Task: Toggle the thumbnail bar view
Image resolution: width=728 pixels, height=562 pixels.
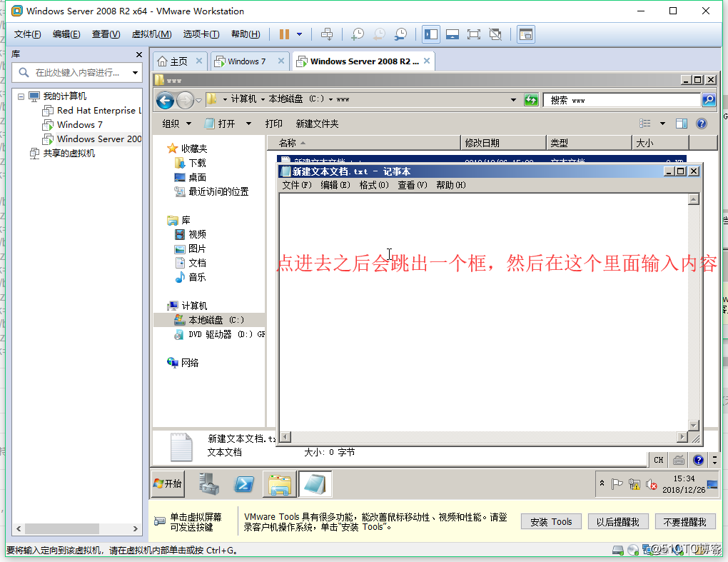Action: point(453,34)
